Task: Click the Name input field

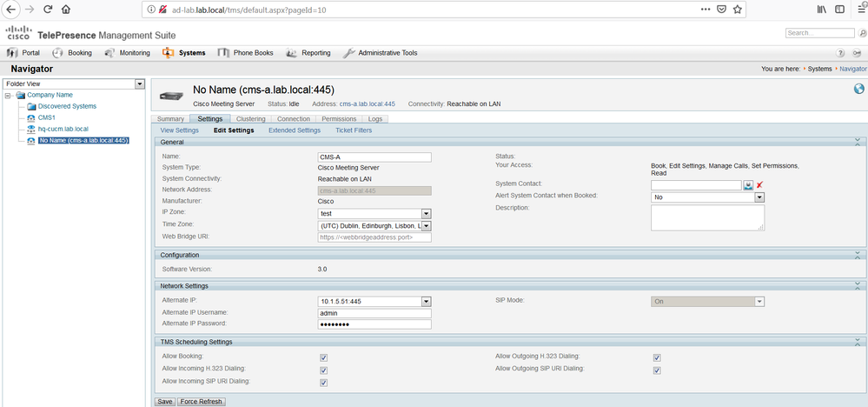Action: click(374, 157)
